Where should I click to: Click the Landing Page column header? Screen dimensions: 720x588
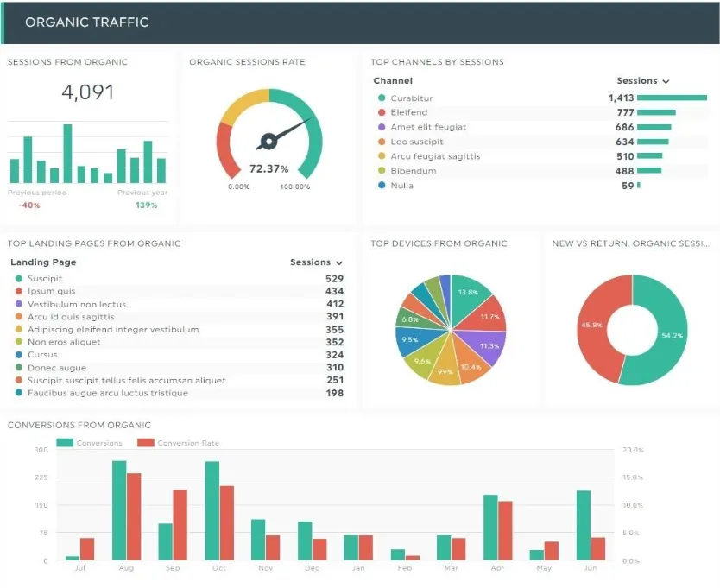[x=43, y=262]
